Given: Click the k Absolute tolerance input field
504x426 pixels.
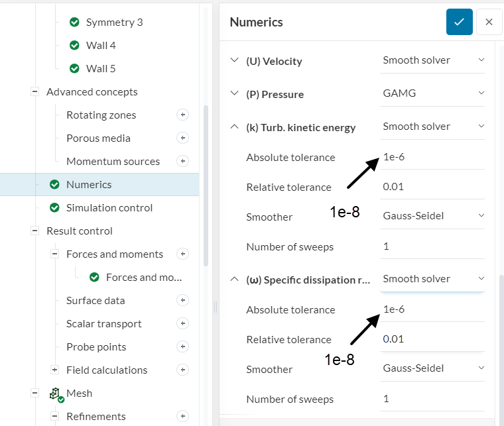Looking at the screenshot, I should pos(431,157).
